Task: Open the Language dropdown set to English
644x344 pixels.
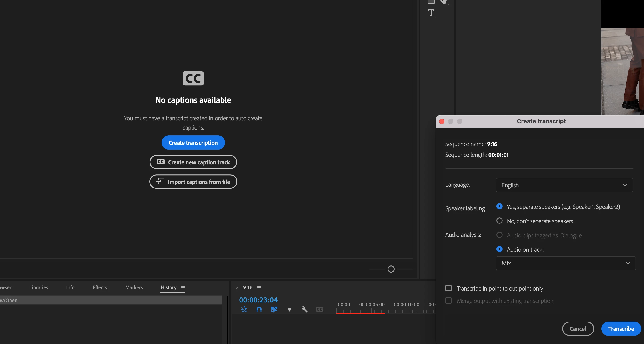Action: (x=564, y=185)
